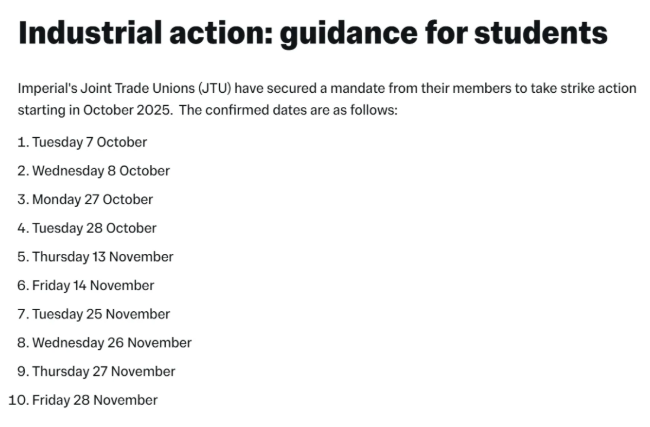Click the "Tuesday 7 October" list item
Image resolution: width=650 pixels, height=427 pixels.
pos(89,142)
